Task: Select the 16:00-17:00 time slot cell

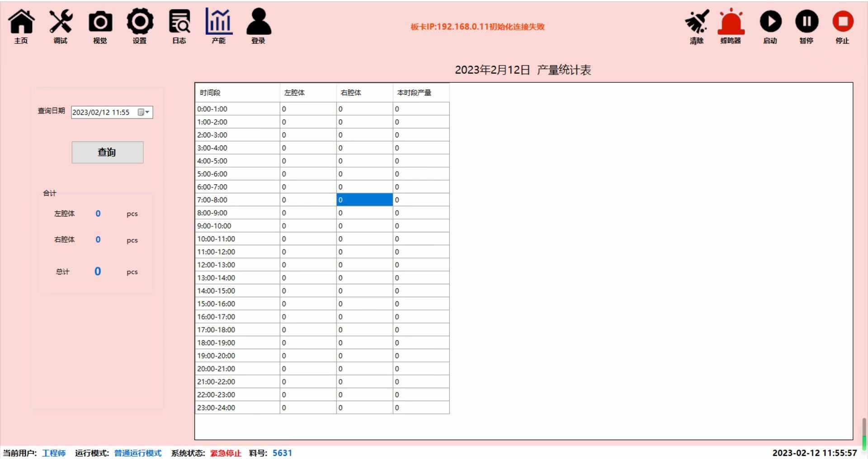Action: tap(237, 317)
